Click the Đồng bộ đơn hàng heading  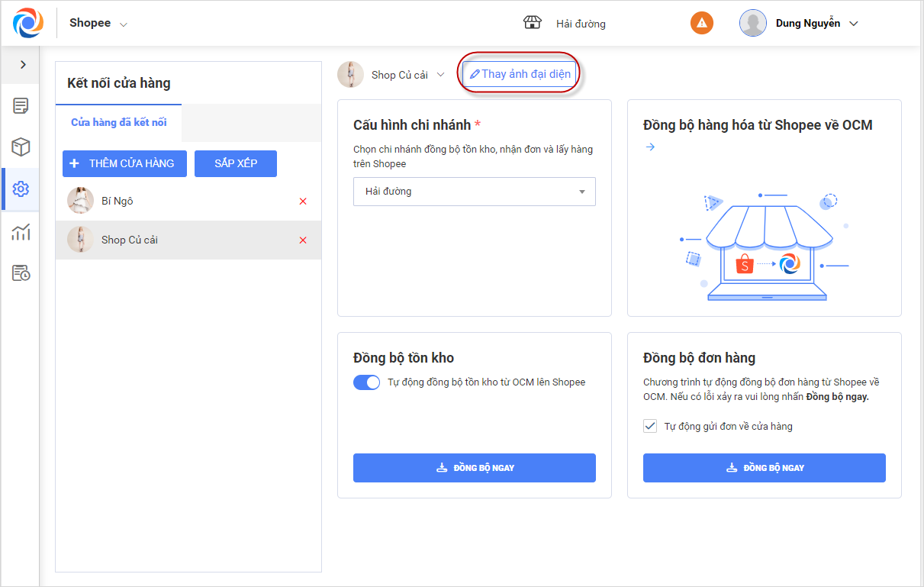[699, 358]
